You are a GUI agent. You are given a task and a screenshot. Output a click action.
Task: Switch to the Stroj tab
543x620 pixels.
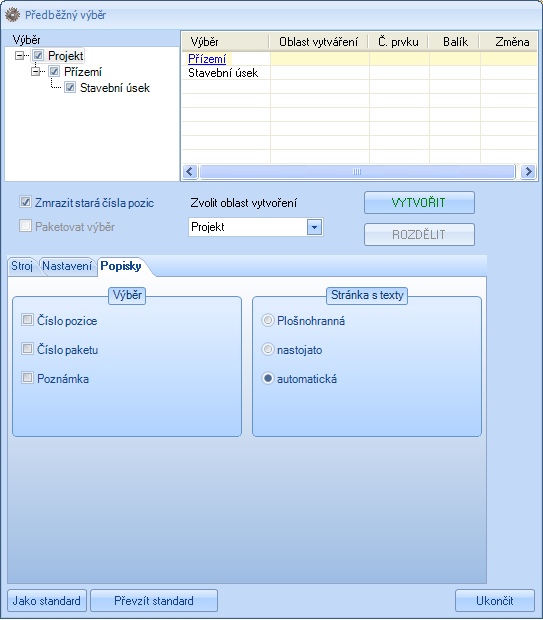[22, 266]
